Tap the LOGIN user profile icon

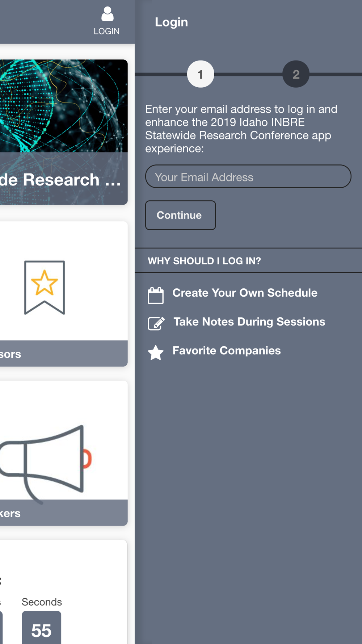[x=107, y=15]
